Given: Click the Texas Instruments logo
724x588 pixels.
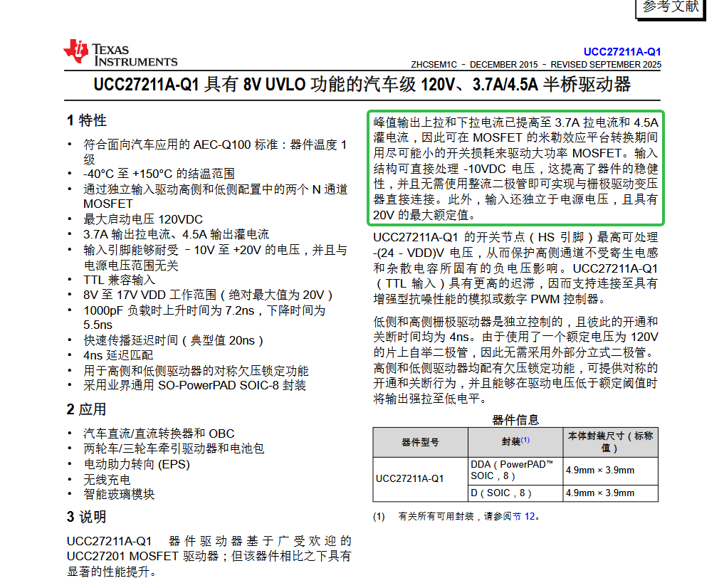Looking at the screenshot, I should tap(120, 53).
